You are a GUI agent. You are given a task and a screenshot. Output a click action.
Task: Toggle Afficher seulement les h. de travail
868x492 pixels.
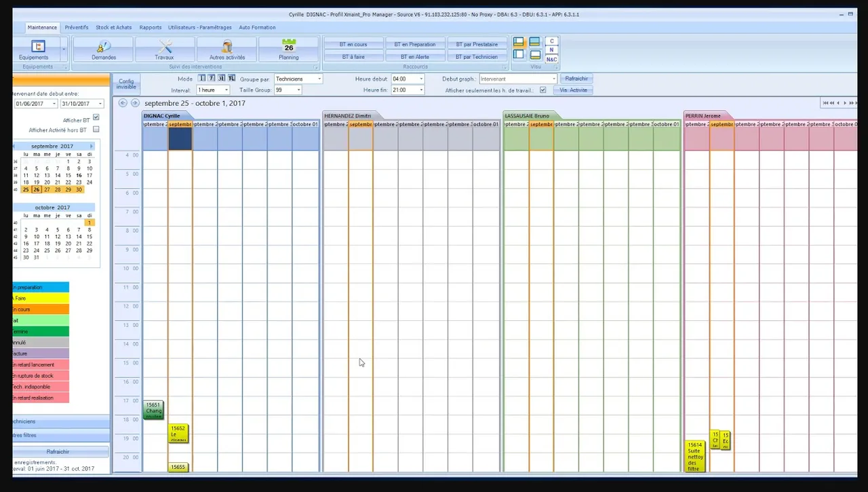[542, 90]
